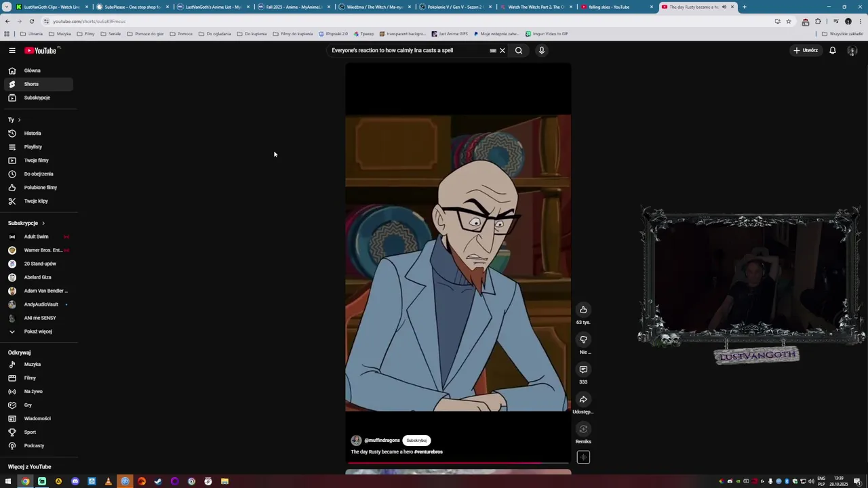Expand the Ty section chevron

[19, 120]
